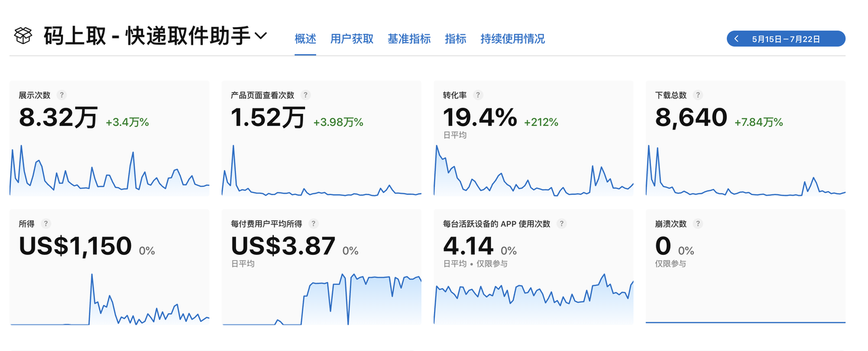Switch to the 用户获取 tab
868x351 pixels.
(x=352, y=39)
